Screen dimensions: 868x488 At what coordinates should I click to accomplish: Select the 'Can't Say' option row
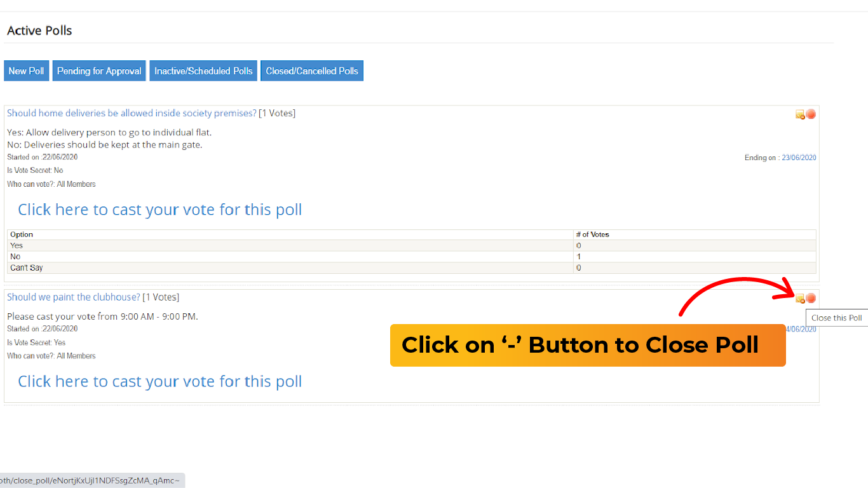412,268
